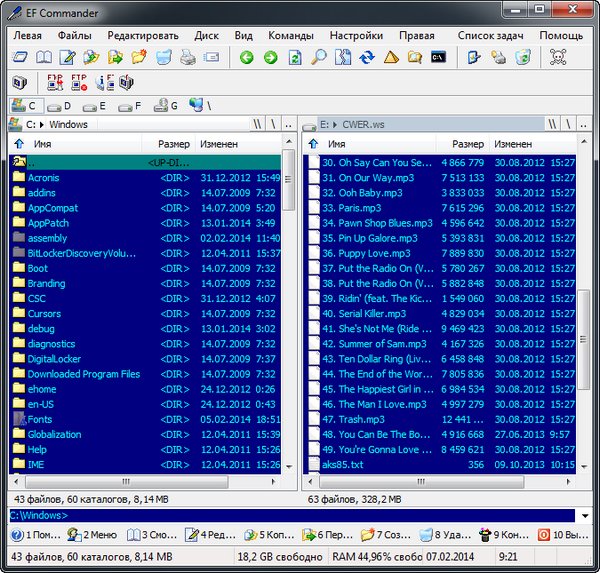Switch to drive D button

coord(59,105)
